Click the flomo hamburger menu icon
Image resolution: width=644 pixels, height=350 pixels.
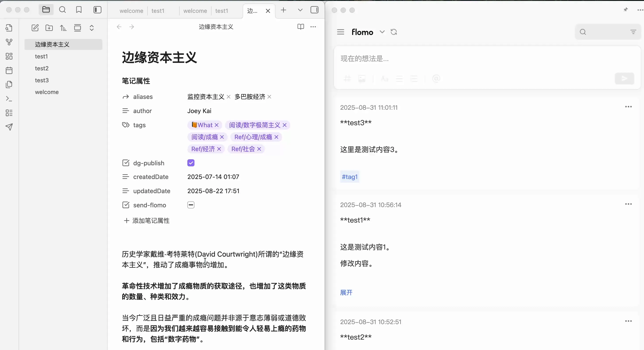pyautogui.click(x=341, y=32)
